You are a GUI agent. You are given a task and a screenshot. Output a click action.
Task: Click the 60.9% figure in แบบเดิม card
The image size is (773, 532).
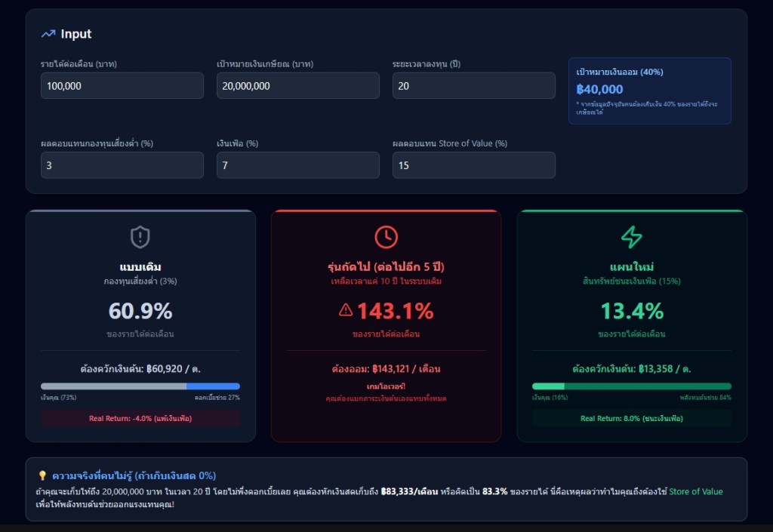(x=140, y=311)
